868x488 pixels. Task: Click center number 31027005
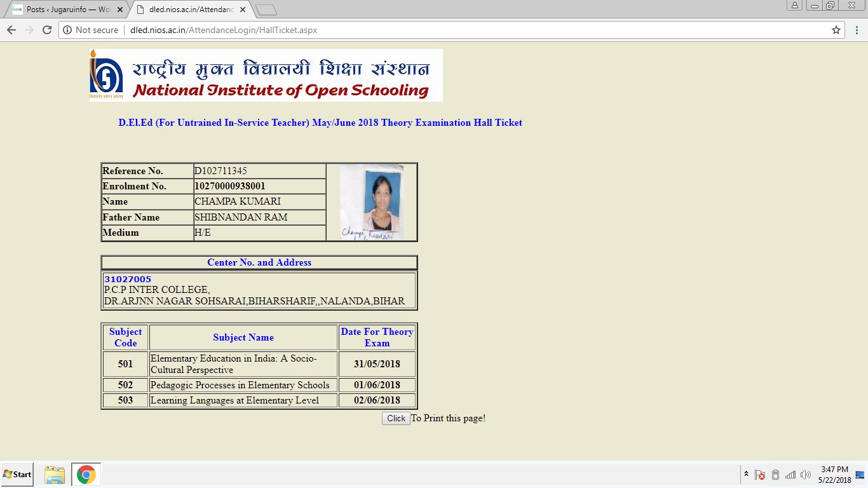click(x=128, y=280)
